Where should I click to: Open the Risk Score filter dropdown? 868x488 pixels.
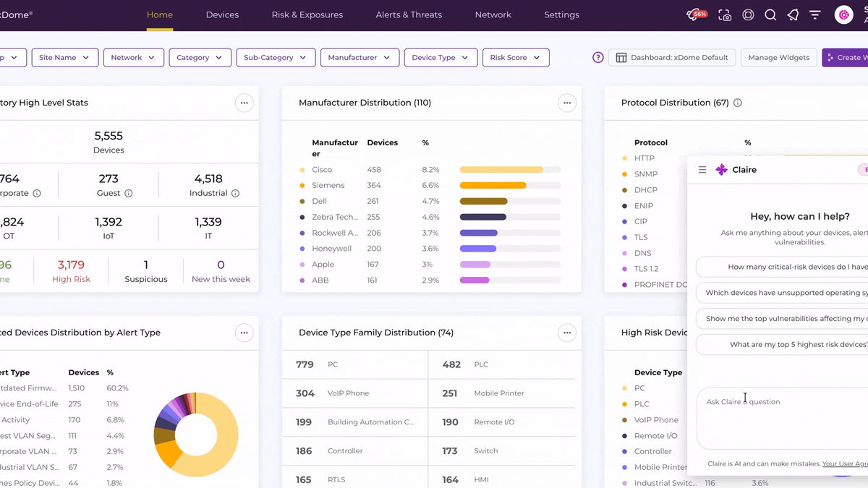pos(516,58)
